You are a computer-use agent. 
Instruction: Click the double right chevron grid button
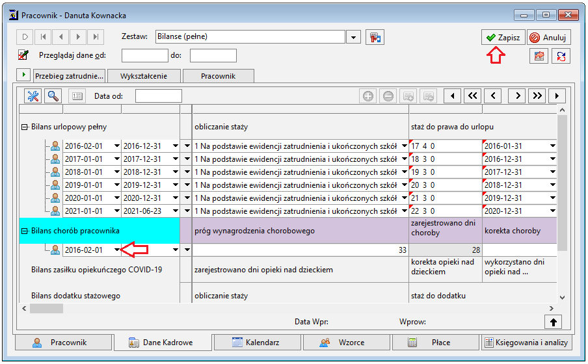537,96
